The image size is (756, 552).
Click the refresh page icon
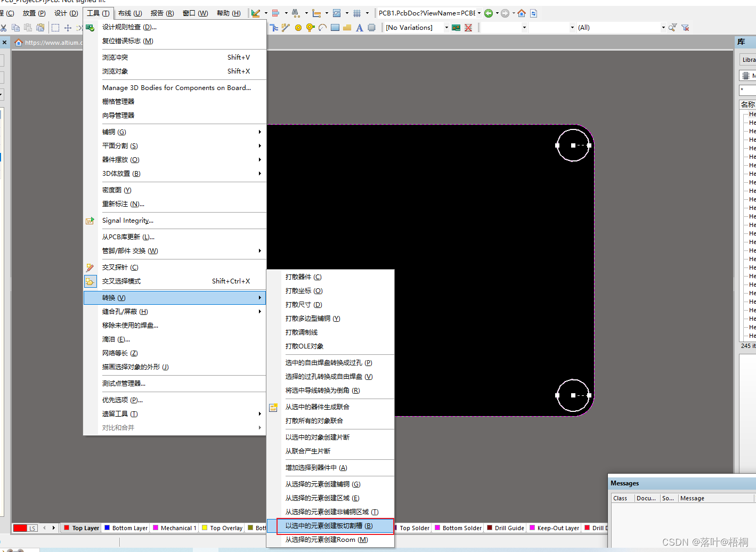(534, 13)
